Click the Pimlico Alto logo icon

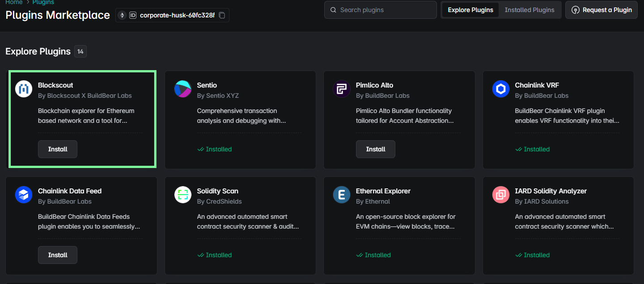[342, 89]
